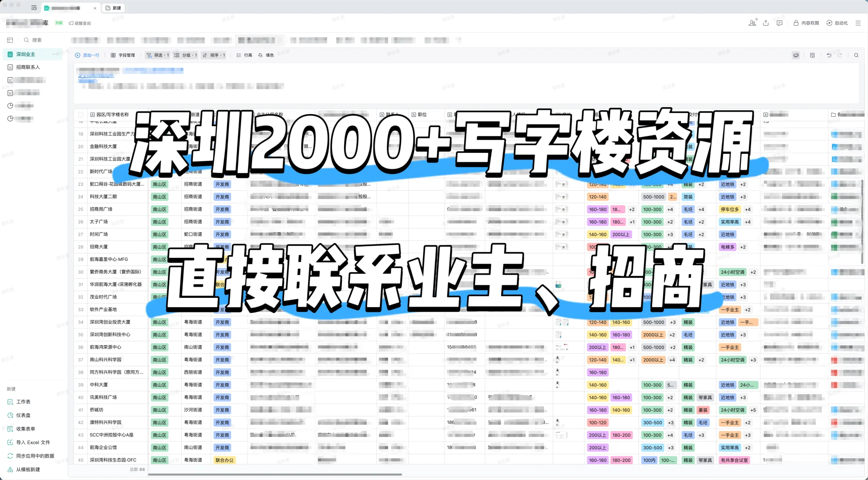868x480 pixels.
Task: Click the 新建 new tab button
Action: pos(113,8)
